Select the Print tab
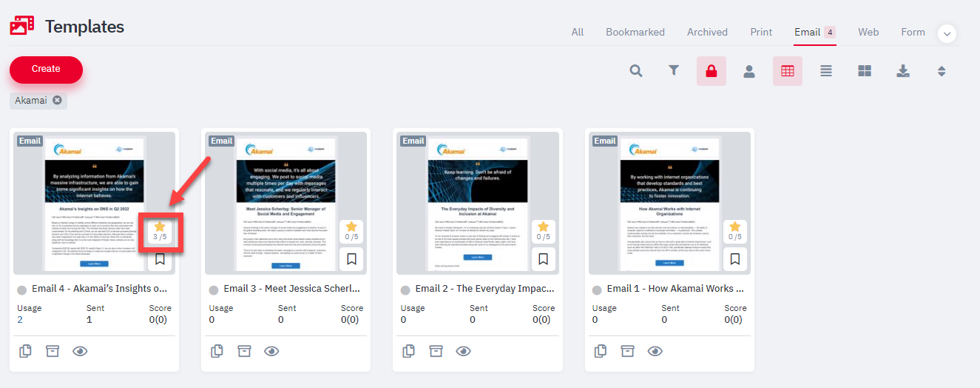 tap(761, 32)
